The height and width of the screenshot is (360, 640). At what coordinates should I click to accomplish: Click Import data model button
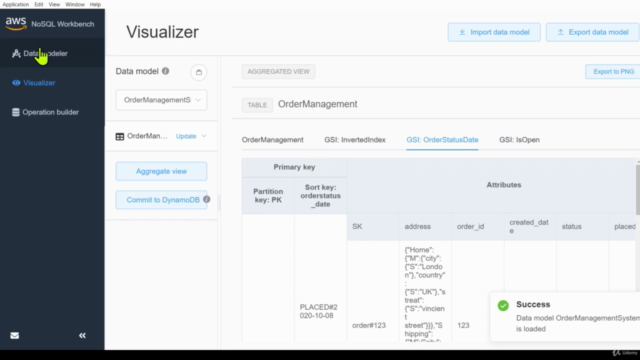[494, 32]
